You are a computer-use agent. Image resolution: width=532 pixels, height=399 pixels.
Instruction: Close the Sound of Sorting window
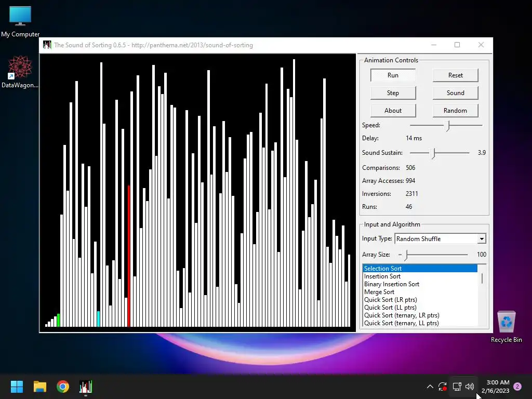click(x=481, y=45)
